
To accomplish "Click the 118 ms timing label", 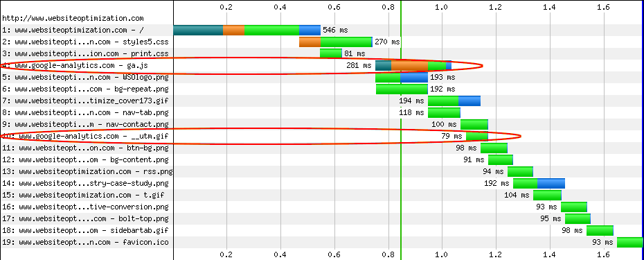I will click(x=411, y=113).
